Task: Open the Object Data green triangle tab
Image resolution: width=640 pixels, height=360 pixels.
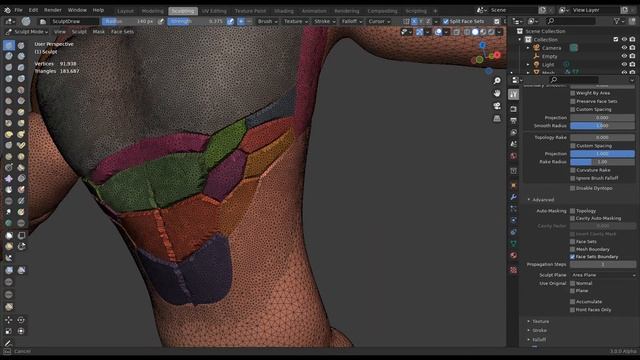Action: pyautogui.click(x=514, y=244)
